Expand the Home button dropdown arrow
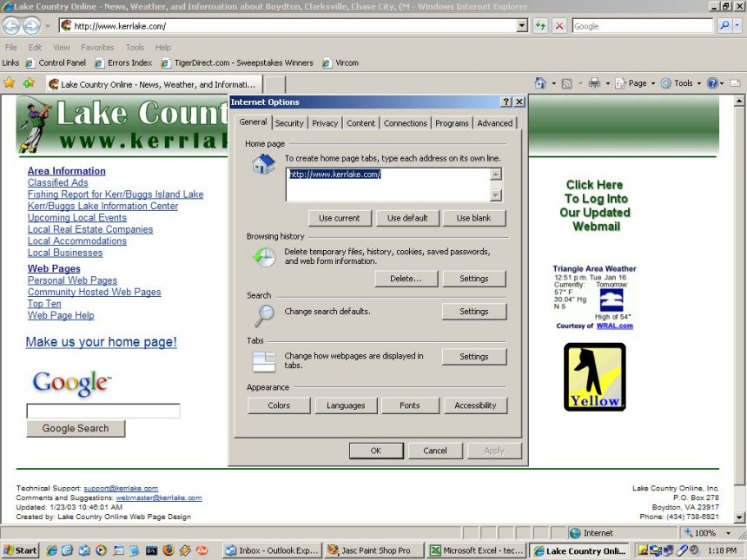Screen dimensions: 747x560 (x=553, y=84)
